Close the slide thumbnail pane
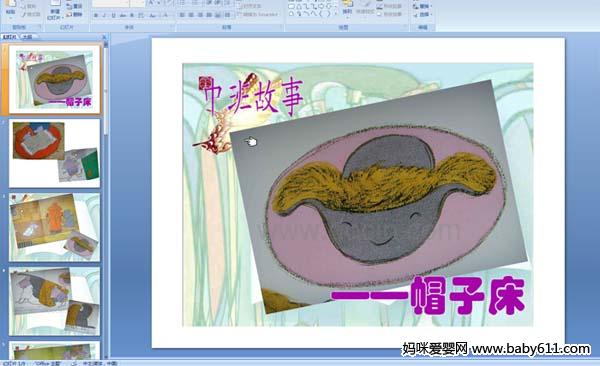 pyautogui.click(x=104, y=37)
